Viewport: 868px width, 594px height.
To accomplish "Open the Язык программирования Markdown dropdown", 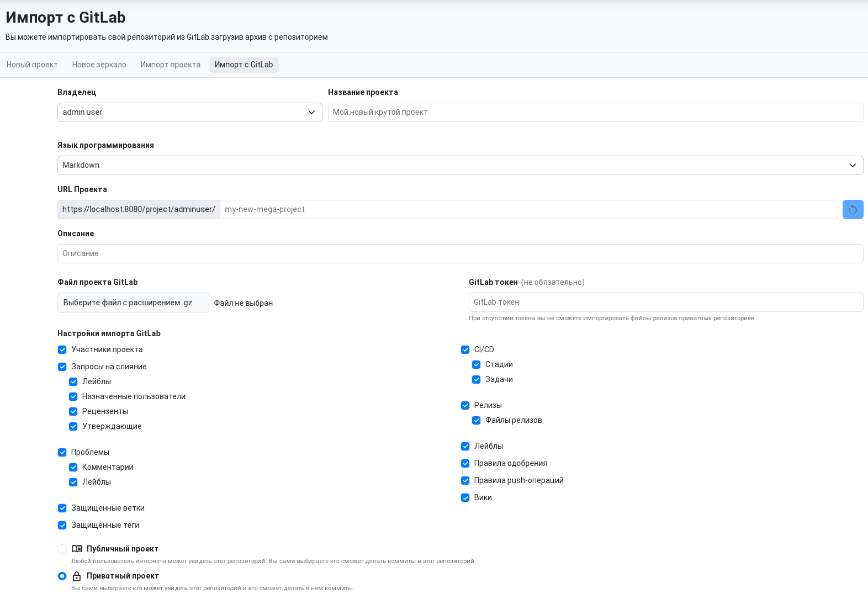I will pyautogui.click(x=461, y=165).
